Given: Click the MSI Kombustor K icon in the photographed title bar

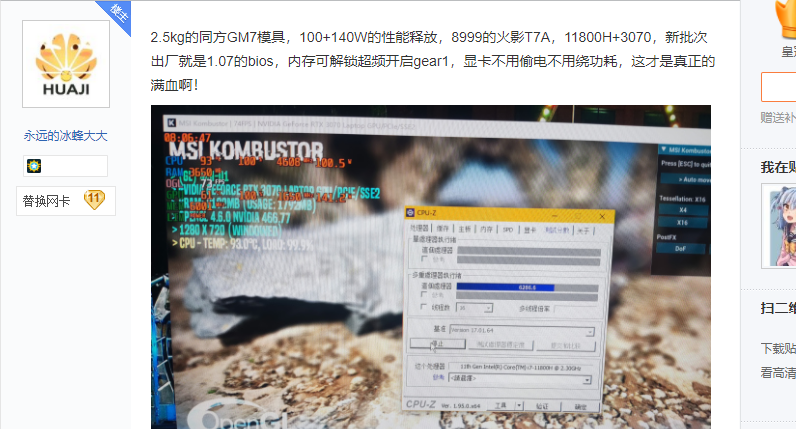Looking at the screenshot, I should (x=172, y=123).
